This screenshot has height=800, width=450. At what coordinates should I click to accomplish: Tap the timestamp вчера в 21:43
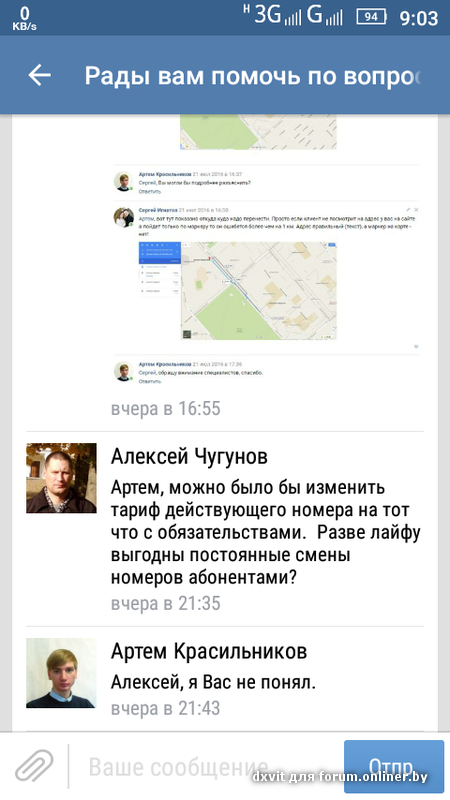click(166, 709)
